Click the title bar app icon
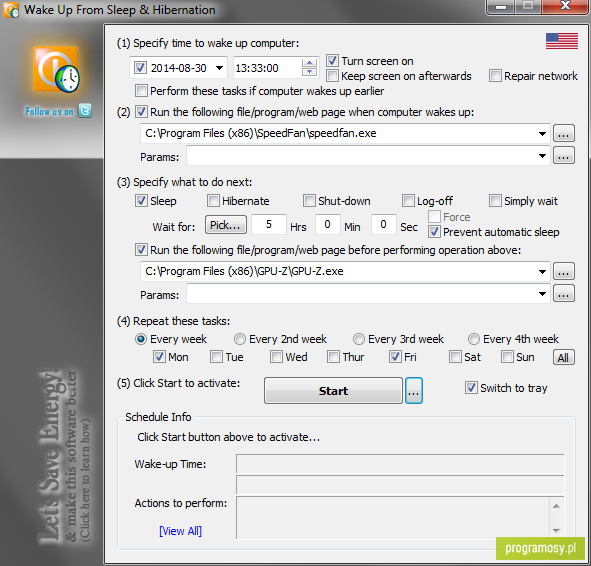 [11, 10]
